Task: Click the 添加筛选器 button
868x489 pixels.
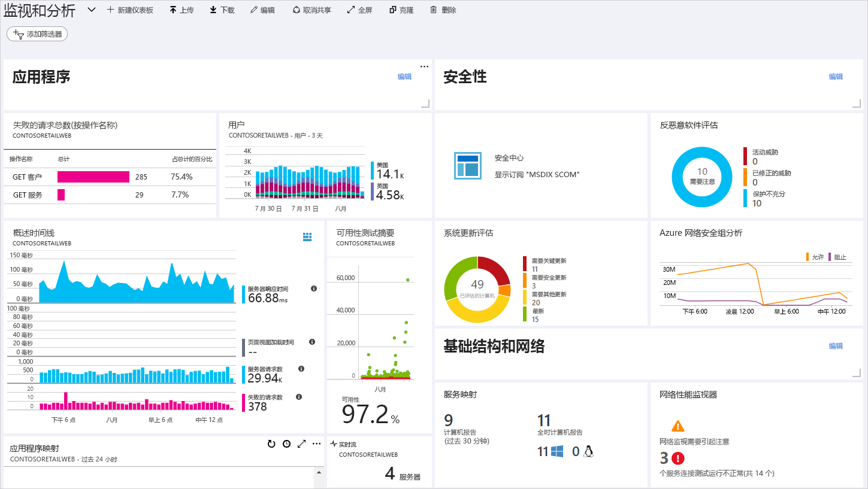Action: click(x=37, y=34)
